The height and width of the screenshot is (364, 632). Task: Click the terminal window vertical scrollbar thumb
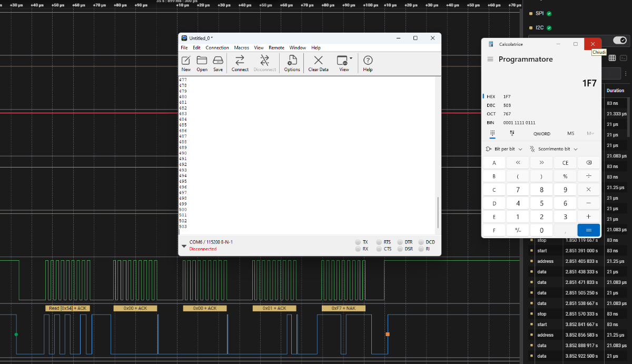[438, 212]
